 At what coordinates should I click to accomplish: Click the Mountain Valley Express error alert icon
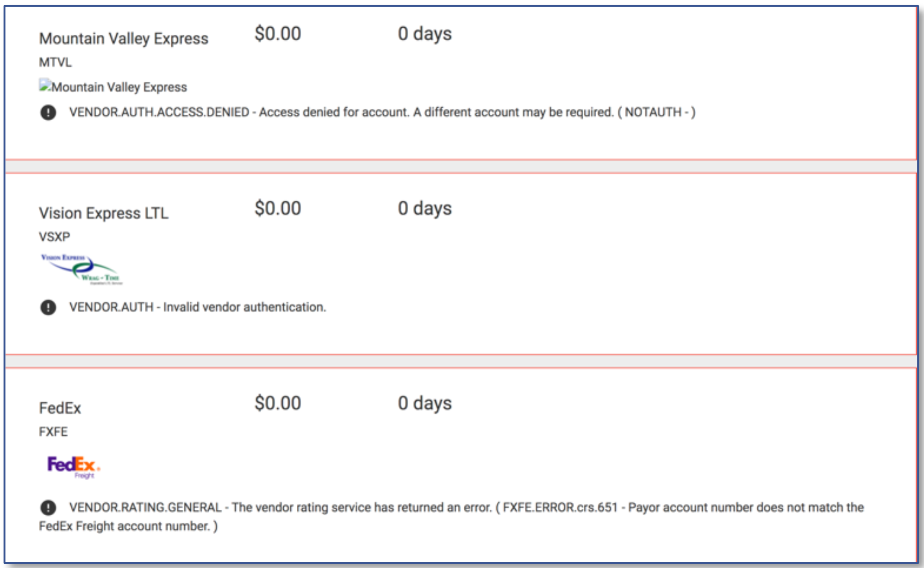48,112
